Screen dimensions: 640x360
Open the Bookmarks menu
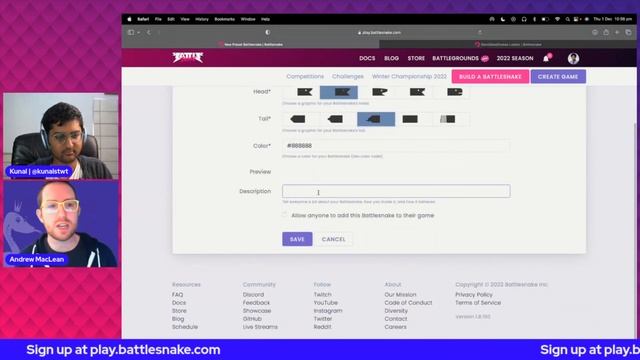[x=224, y=19]
